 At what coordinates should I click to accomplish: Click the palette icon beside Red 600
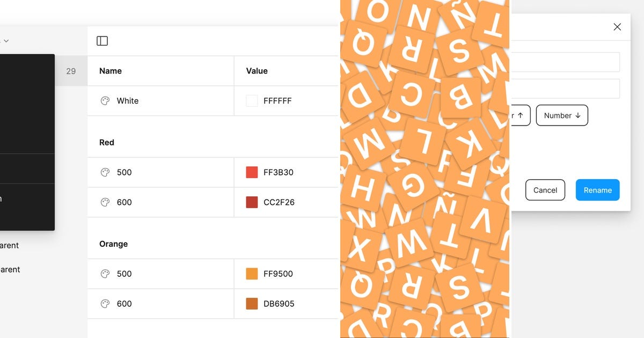(105, 202)
